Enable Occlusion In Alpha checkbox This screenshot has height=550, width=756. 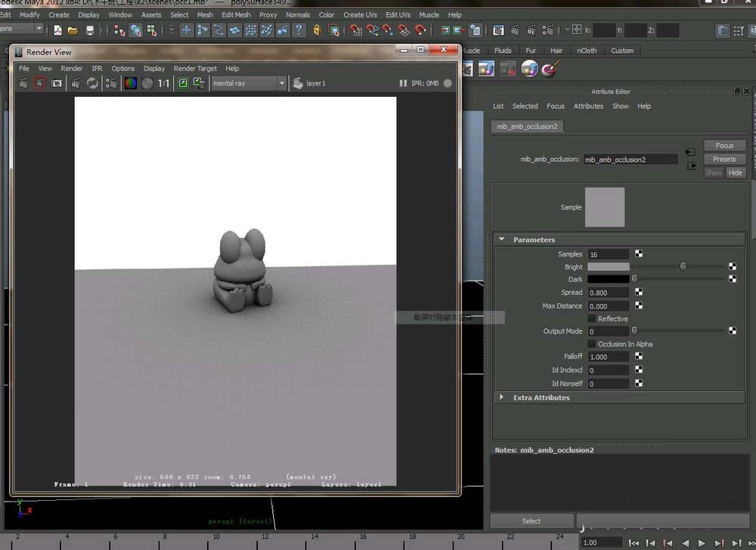coord(592,344)
